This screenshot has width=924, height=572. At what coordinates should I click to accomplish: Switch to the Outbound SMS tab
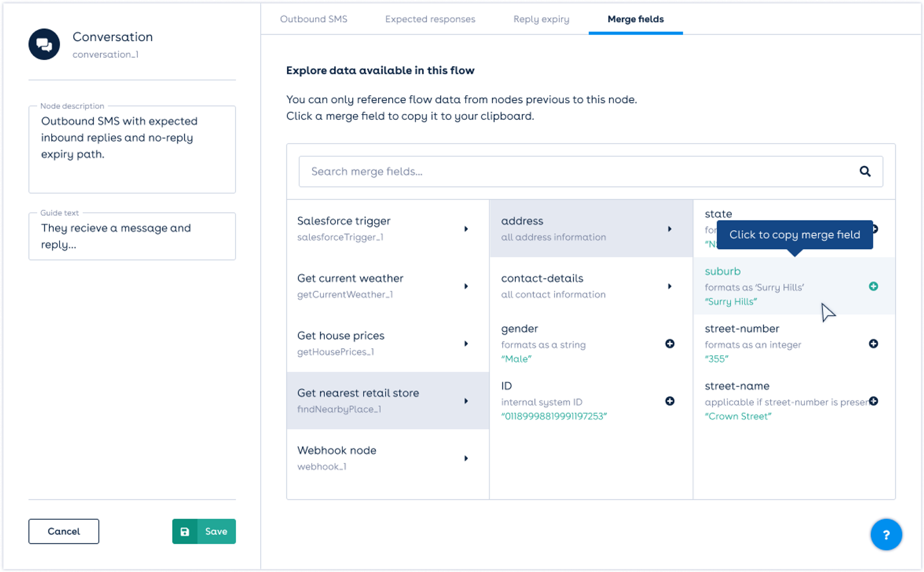pos(314,19)
